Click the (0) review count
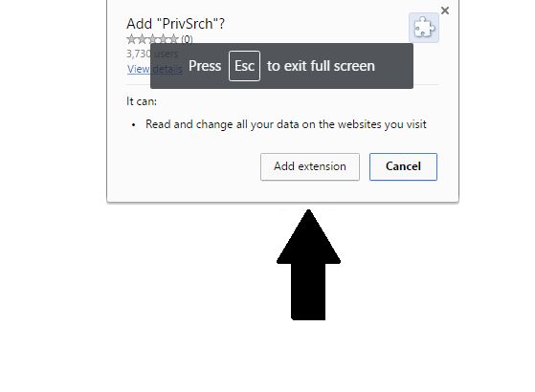Image resolution: width=535 pixels, height=392 pixels. [x=187, y=39]
